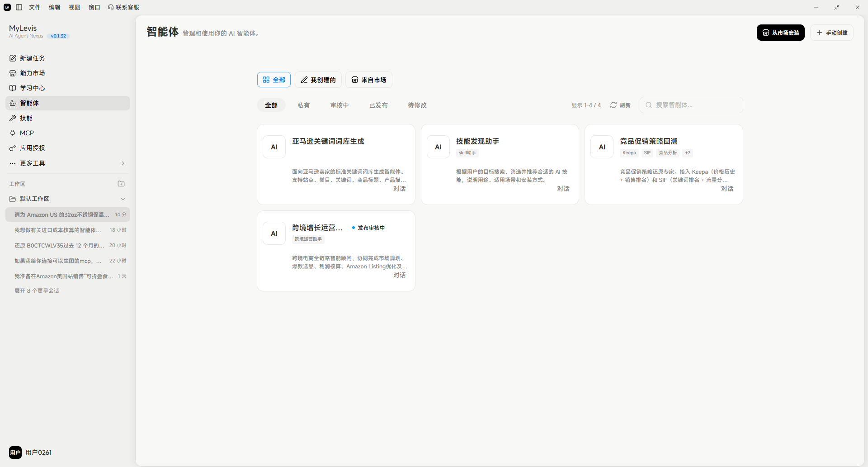The image size is (868, 467).
Task: Click the 跨境运营助手 tag
Action: [308, 239]
